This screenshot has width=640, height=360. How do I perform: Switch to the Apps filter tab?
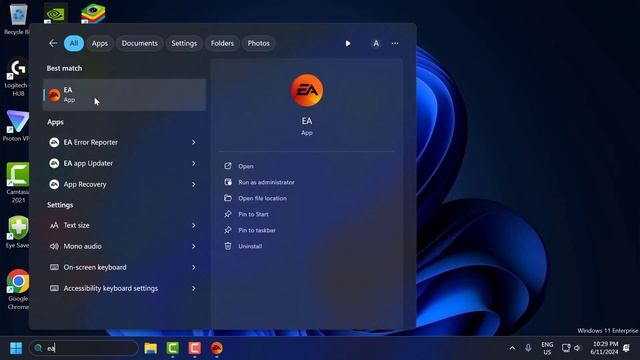coord(100,43)
